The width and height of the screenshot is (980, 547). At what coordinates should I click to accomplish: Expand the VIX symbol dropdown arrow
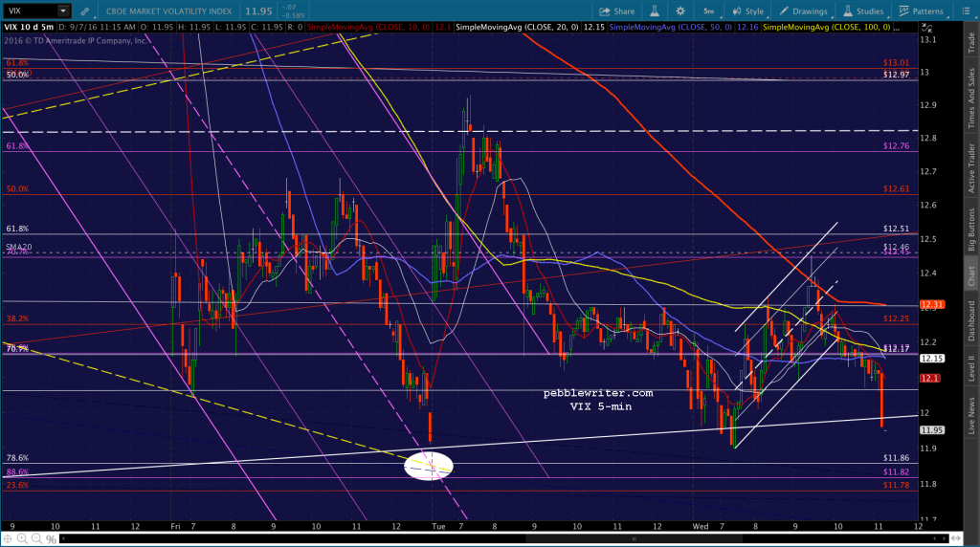click(x=62, y=11)
